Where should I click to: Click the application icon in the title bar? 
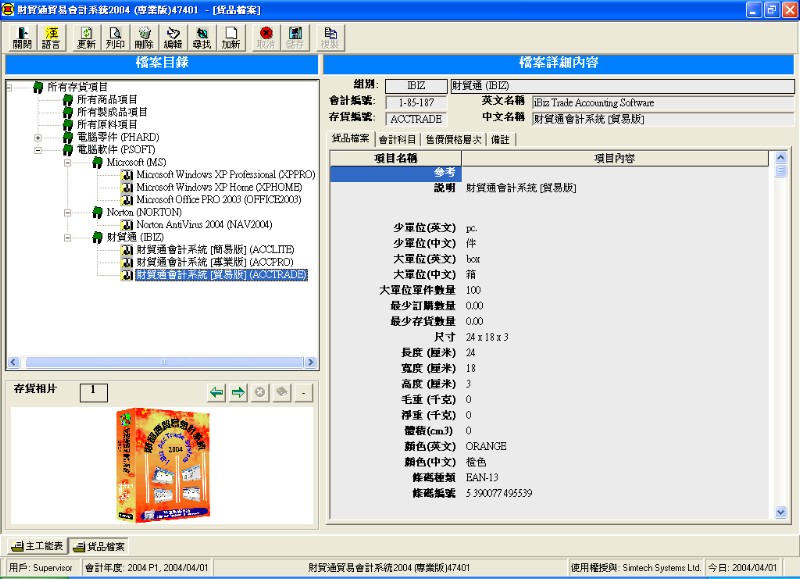coord(8,9)
